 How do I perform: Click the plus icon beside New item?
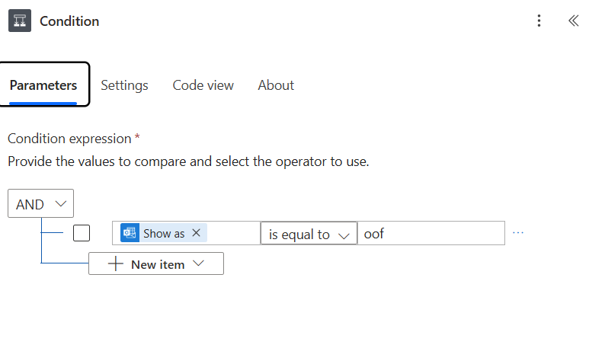tap(116, 264)
